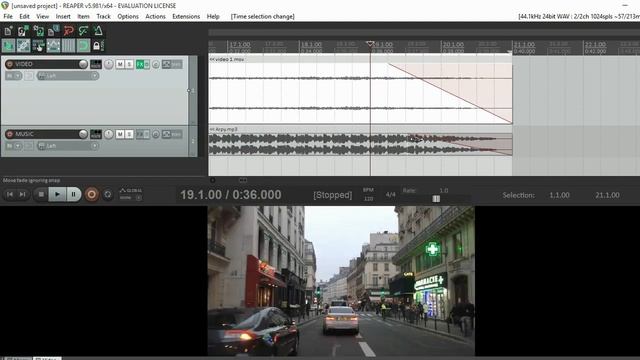Click VIDEO track phase button

(156, 64)
